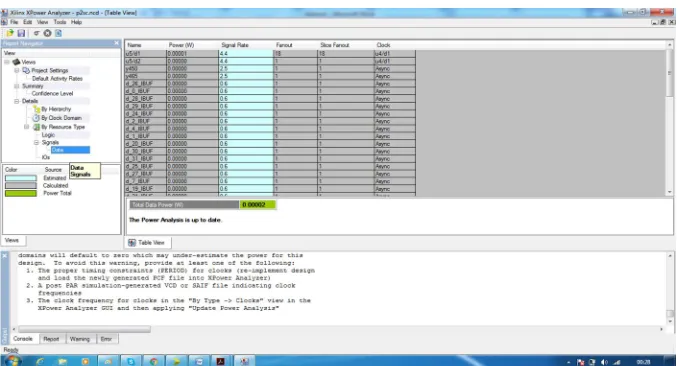Select Default Activity Rates item

click(57, 78)
